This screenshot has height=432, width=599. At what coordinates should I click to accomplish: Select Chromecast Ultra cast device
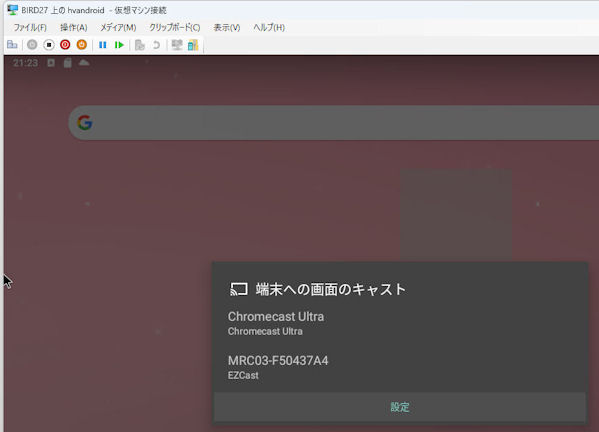pyautogui.click(x=400, y=323)
